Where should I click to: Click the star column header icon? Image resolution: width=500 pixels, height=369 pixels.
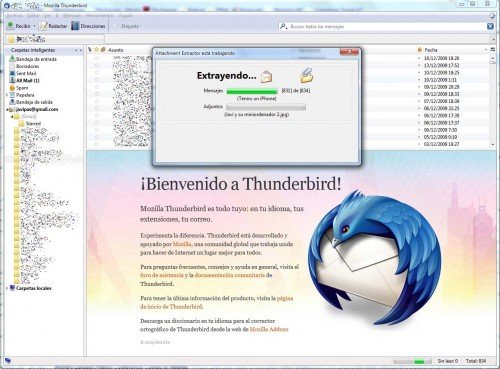[97, 50]
